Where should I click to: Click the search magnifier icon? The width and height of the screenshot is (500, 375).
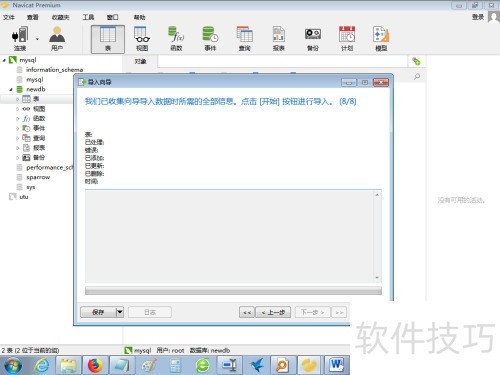(x=417, y=77)
